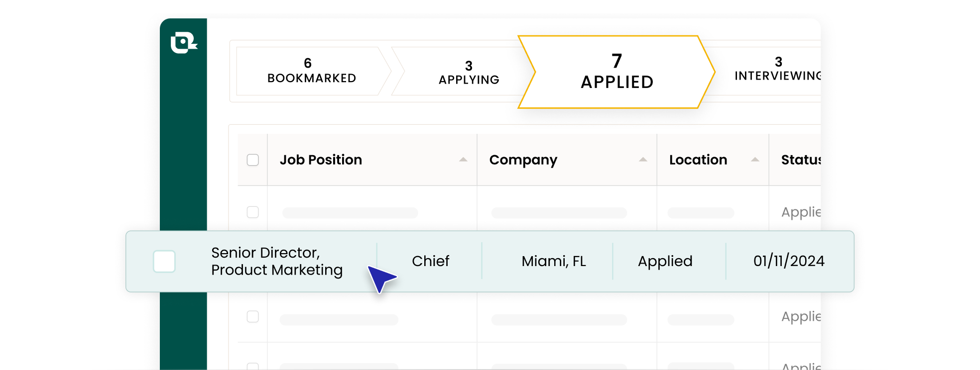Click the Applied status on the highlighted row
This screenshot has width=980, height=370.
click(x=665, y=261)
